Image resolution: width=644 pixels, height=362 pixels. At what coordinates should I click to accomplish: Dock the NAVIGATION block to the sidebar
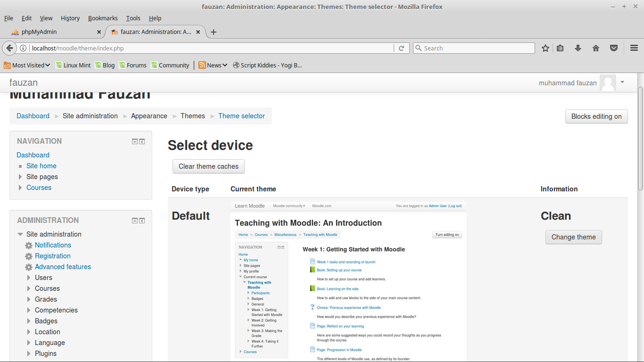142,141
